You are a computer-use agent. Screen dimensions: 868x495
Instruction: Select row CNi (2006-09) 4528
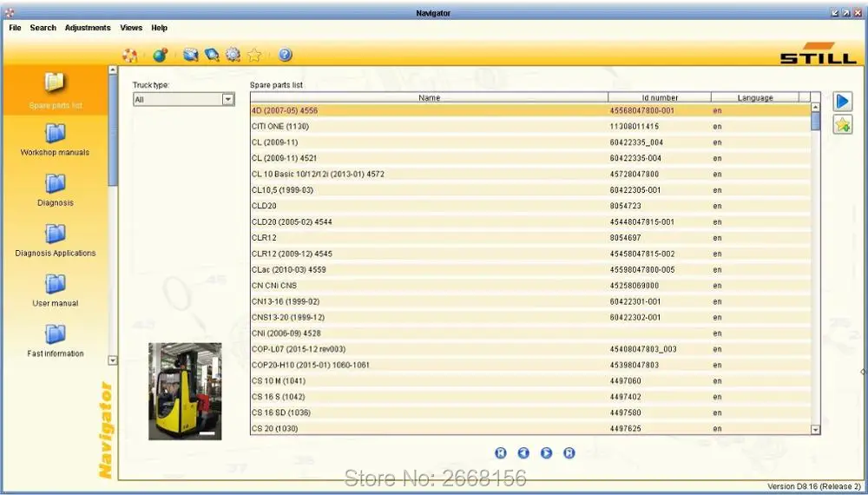tap(530, 333)
